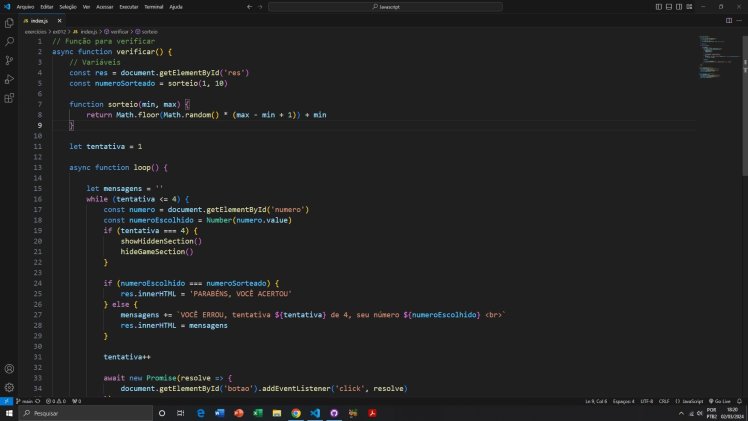The width and height of the screenshot is (748, 421).
Task: Click the vertical editor scrollbar
Action: pyautogui.click(x=745, y=106)
